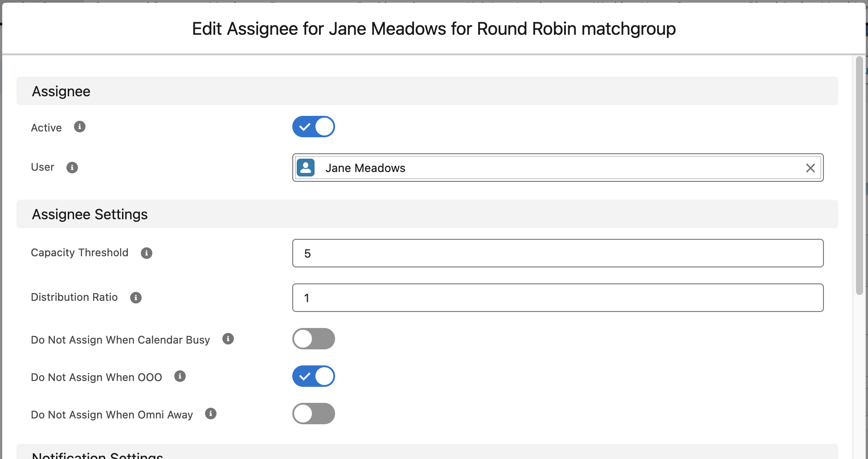Click the info icon beside User label

coord(72,168)
